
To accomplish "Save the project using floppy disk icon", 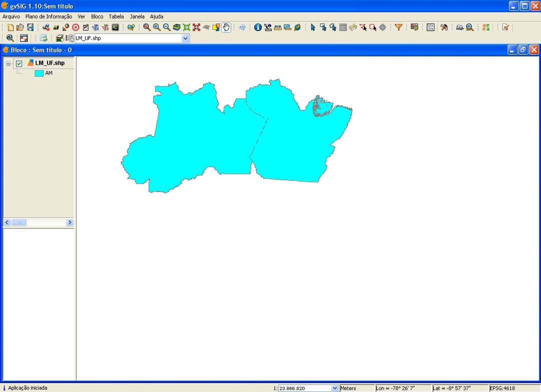I will [31, 27].
